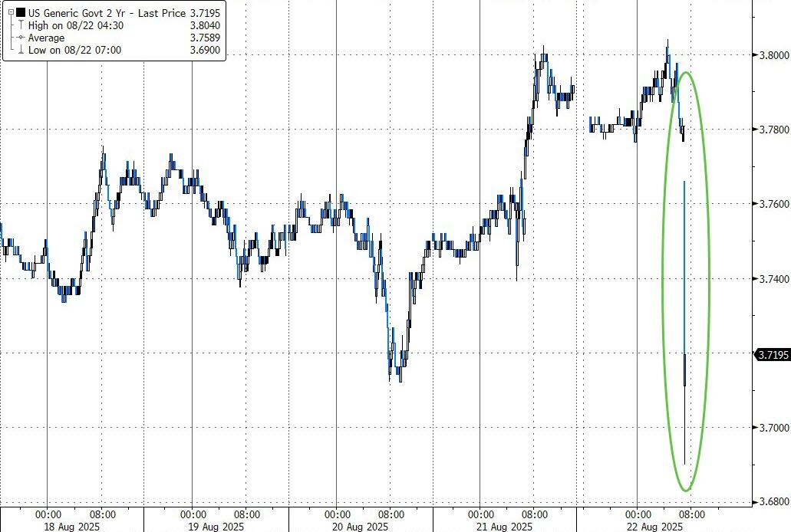Click the 3.7000 y-axis label
791x532 pixels.
point(772,428)
